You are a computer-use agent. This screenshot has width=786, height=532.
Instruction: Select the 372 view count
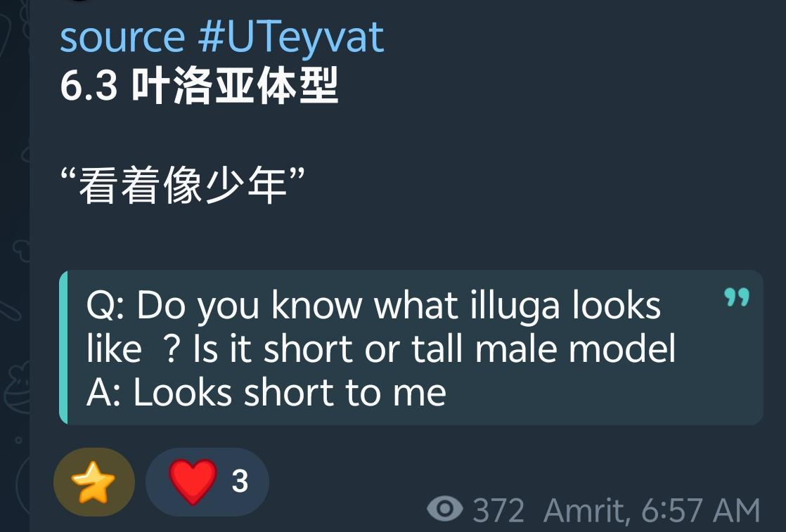tap(498, 510)
